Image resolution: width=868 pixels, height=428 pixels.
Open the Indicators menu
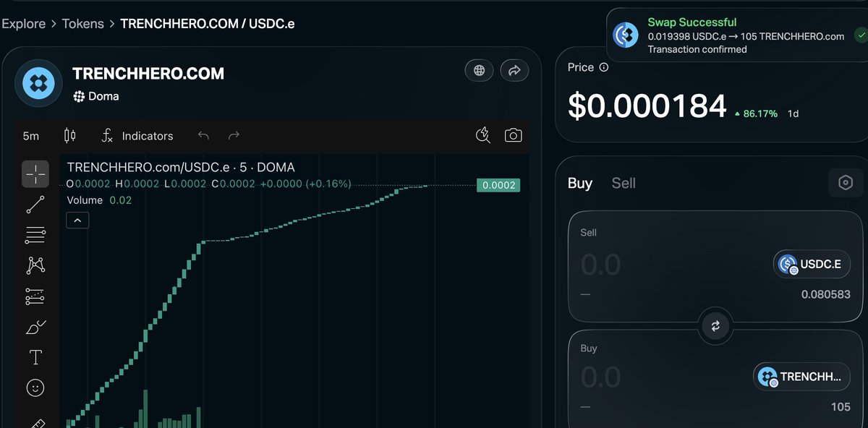pyautogui.click(x=137, y=136)
